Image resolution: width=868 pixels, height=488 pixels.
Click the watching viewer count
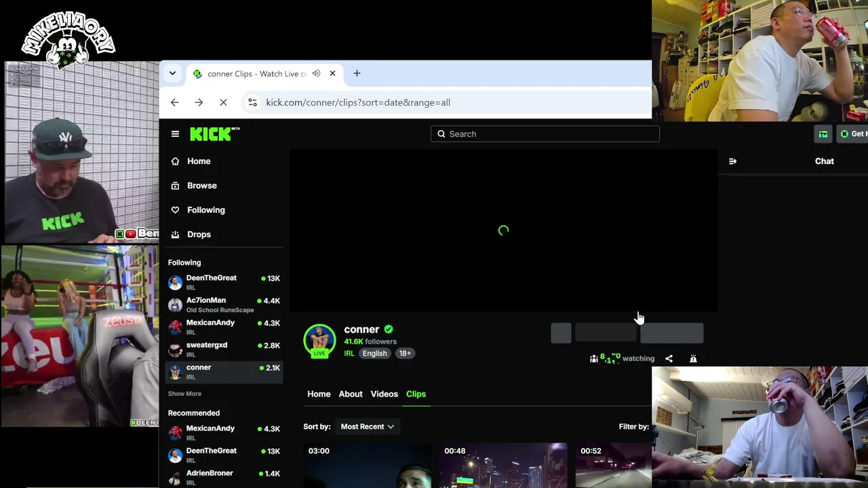623,359
